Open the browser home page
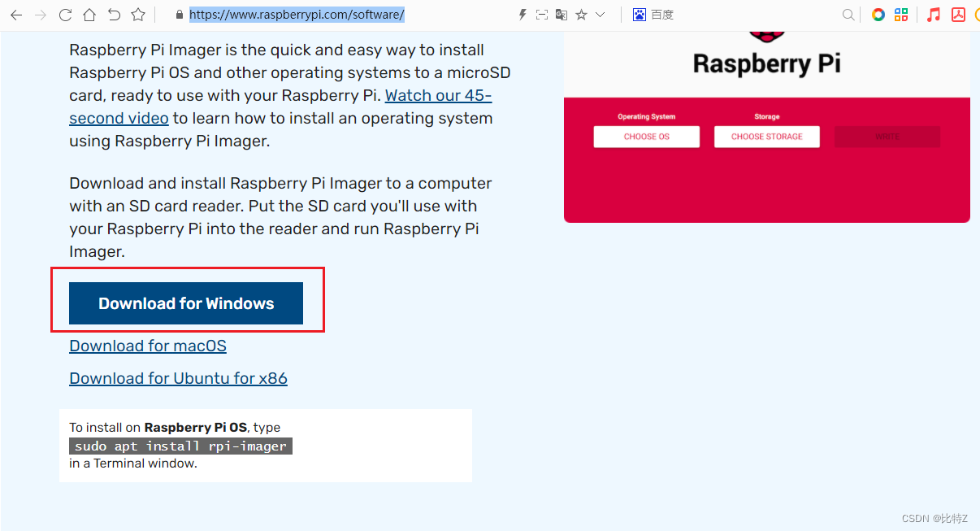 click(89, 15)
